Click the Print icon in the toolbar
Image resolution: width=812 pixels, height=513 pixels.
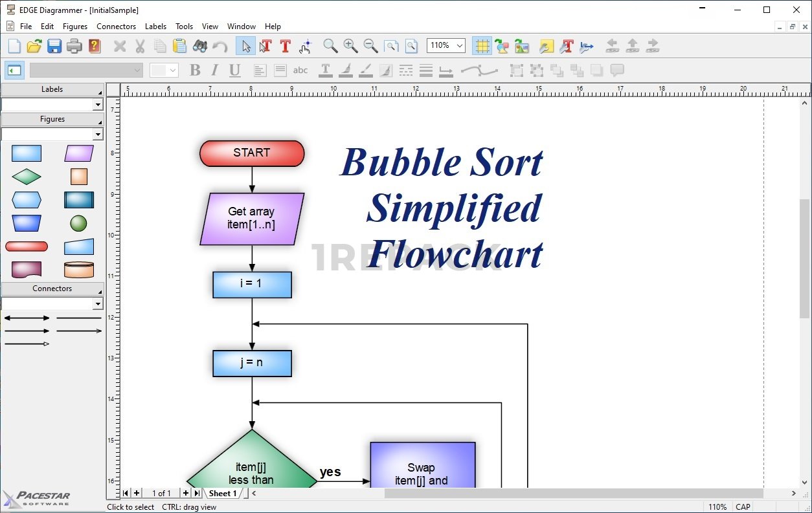point(74,46)
